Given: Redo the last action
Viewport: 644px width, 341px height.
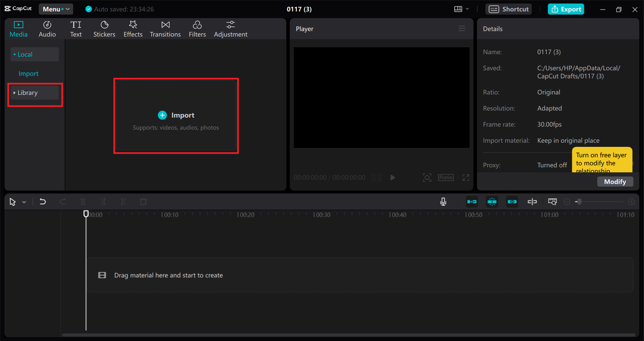Looking at the screenshot, I should coord(63,202).
